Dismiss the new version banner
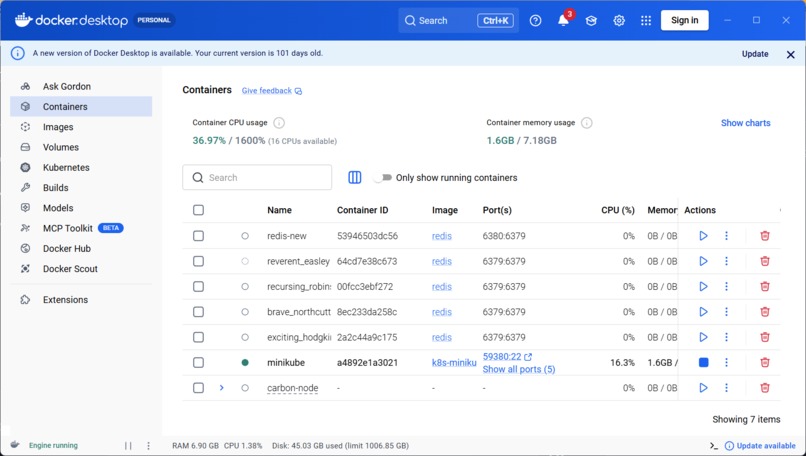The height and width of the screenshot is (456, 806). click(791, 54)
